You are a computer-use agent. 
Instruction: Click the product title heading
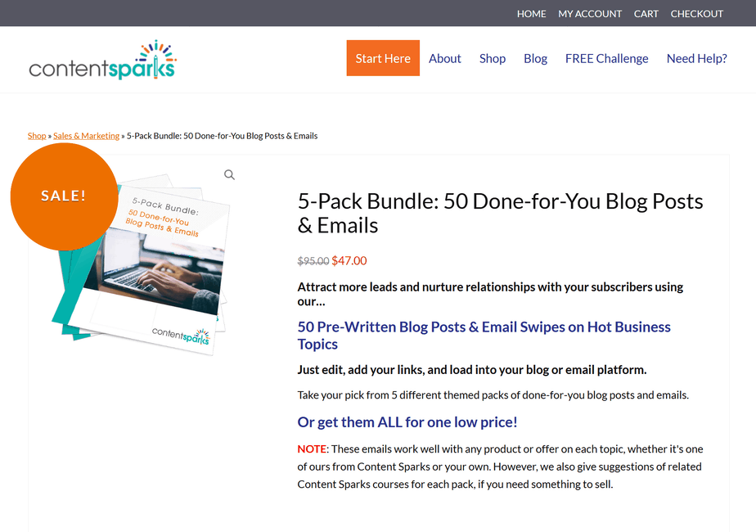tap(501, 213)
